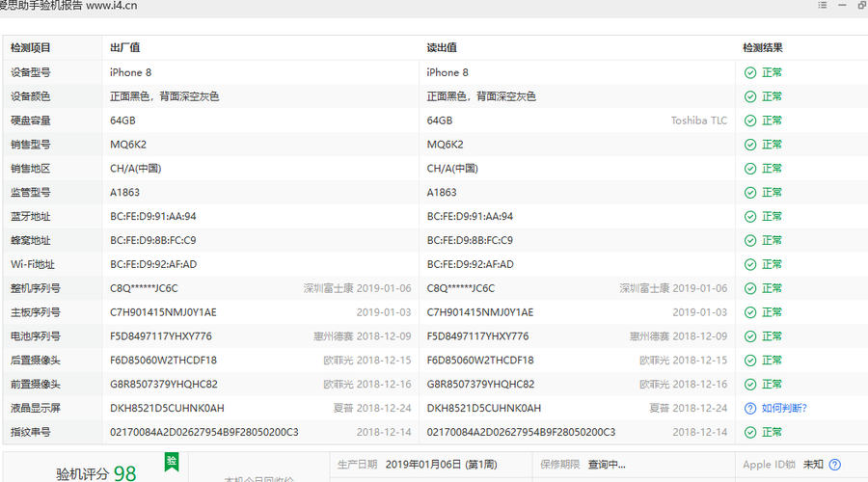
Task: Click read cellular address BC:FE:D9:8B:FC:C9
Action: [470, 241]
